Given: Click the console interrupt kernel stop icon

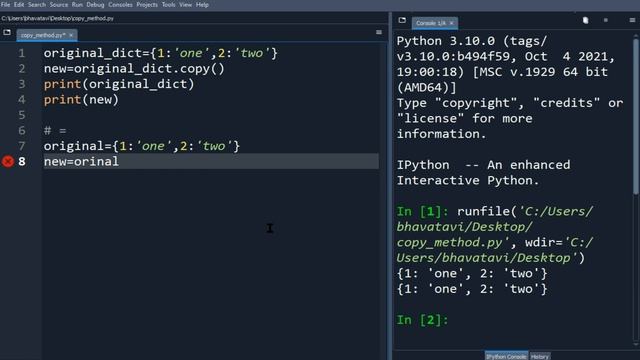Looking at the screenshot, I should pyautogui.click(x=606, y=20).
